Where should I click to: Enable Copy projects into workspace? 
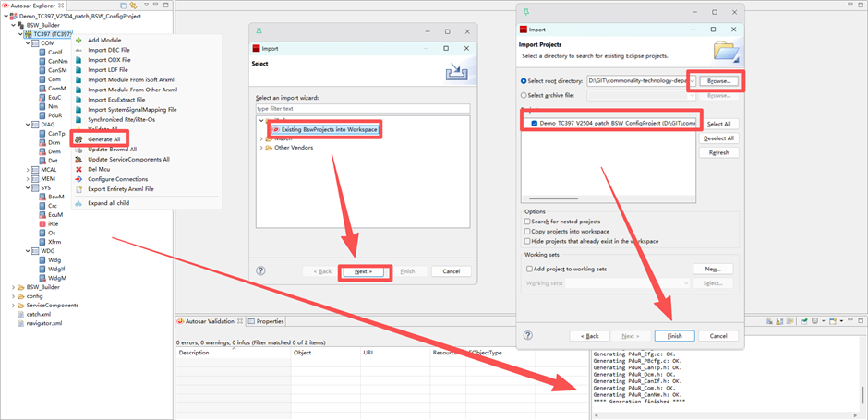[527, 232]
